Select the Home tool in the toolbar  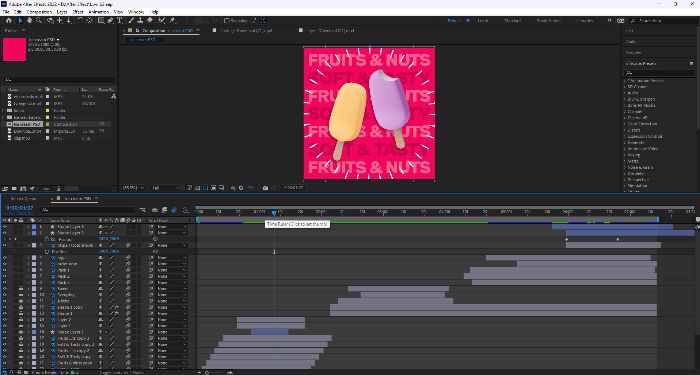click(8, 21)
